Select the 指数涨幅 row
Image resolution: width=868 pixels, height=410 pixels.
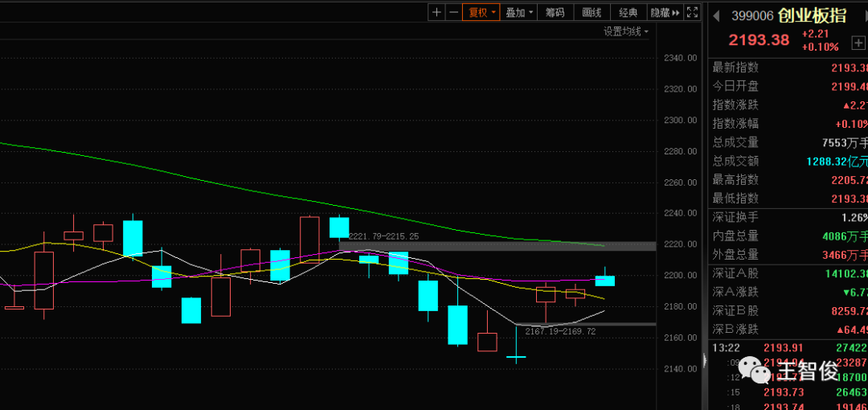[790, 124]
